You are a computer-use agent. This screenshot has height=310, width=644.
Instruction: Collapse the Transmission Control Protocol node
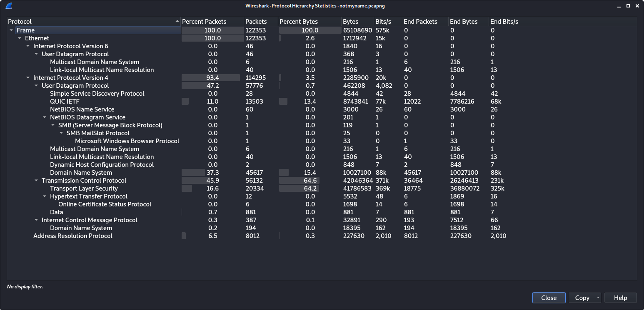(36, 181)
